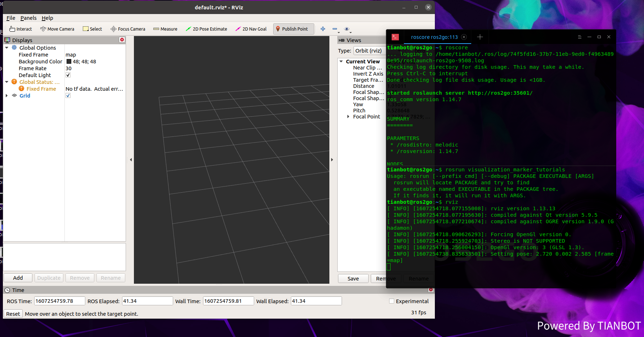Click the Add display button

pyautogui.click(x=18, y=278)
